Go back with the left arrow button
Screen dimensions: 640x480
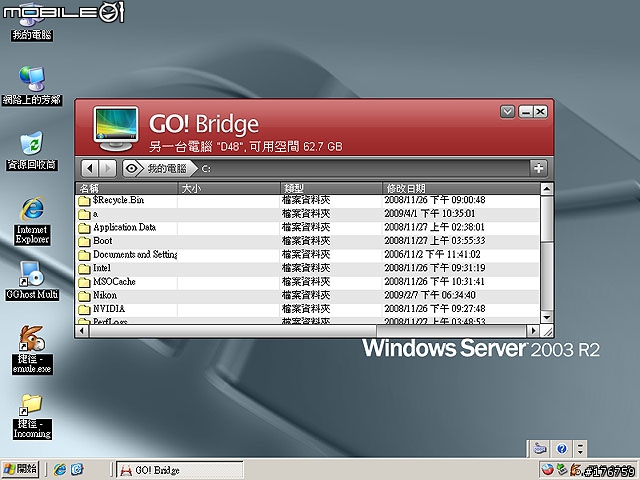click(90, 168)
